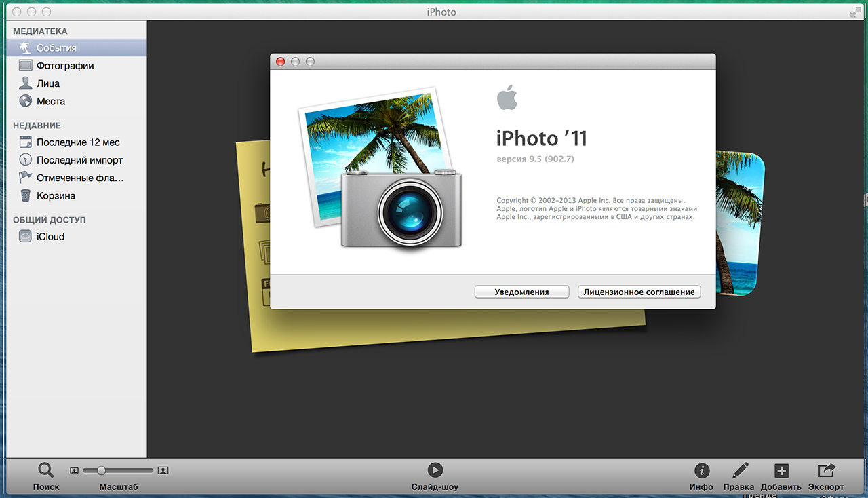Close the About iPhoto dialog
The image size is (868, 498).
(281, 62)
